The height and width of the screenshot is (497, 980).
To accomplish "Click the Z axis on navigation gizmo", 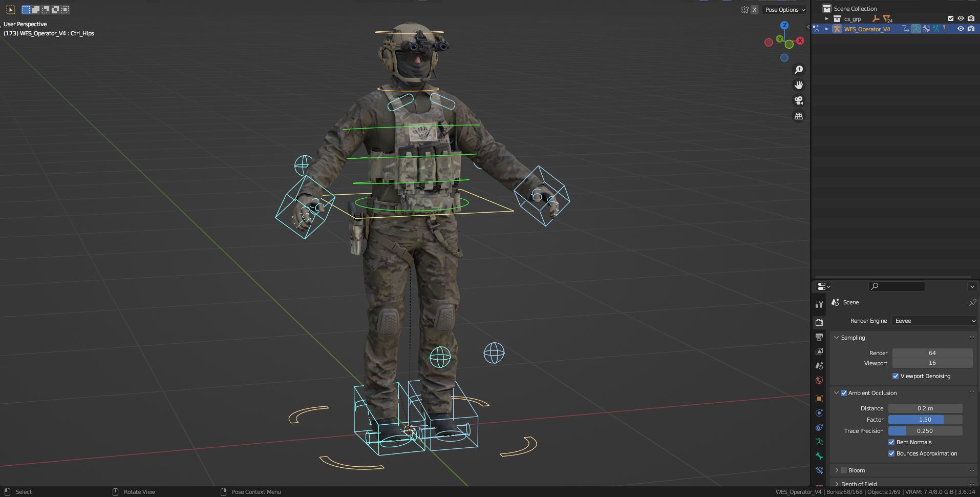I will click(784, 25).
